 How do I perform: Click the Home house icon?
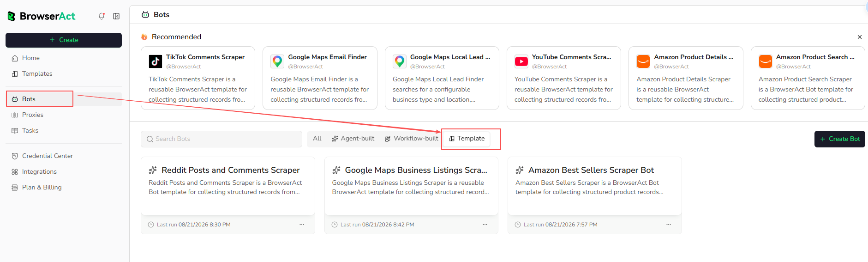pyautogui.click(x=15, y=58)
